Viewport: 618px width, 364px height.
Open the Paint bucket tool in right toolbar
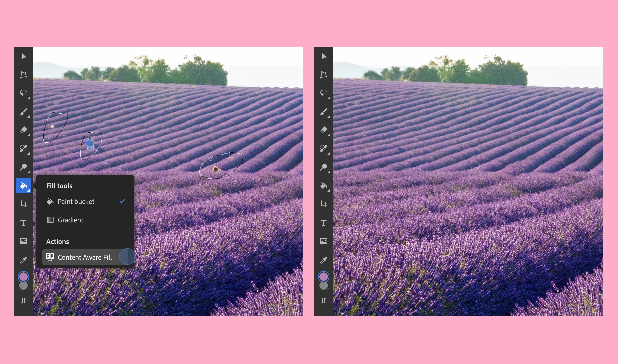pos(324,185)
